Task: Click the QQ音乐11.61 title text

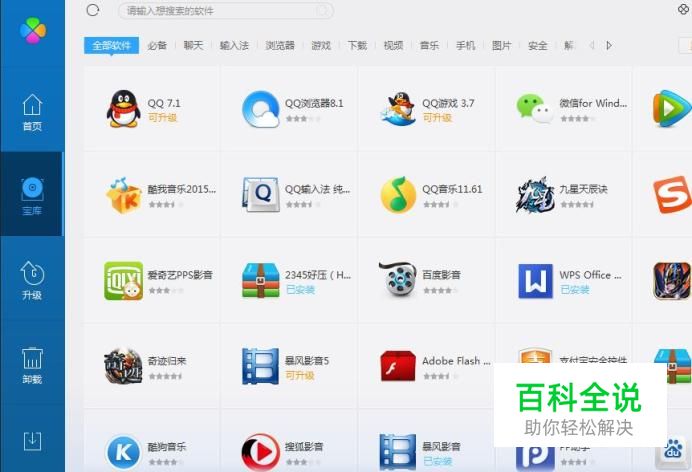Action: coord(452,189)
